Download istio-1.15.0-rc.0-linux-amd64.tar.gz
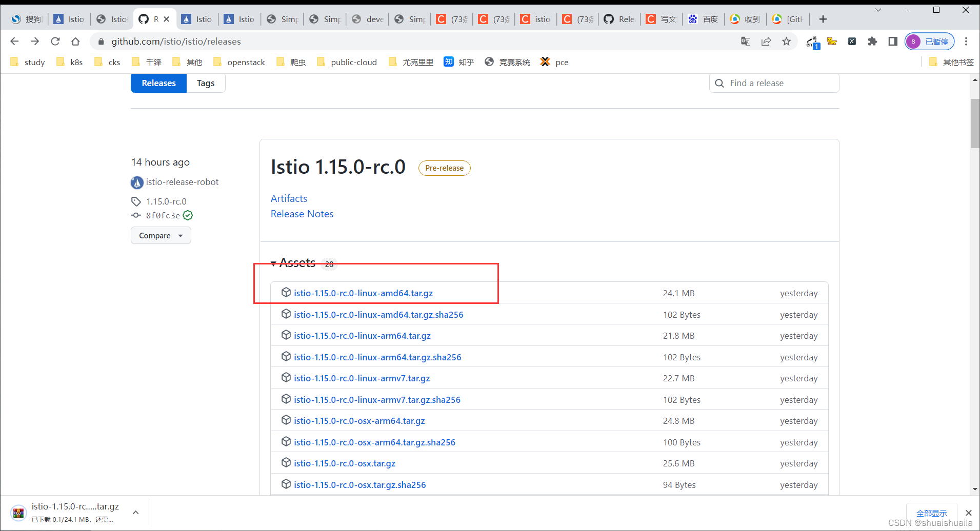Viewport: 980px width, 531px height. (363, 293)
